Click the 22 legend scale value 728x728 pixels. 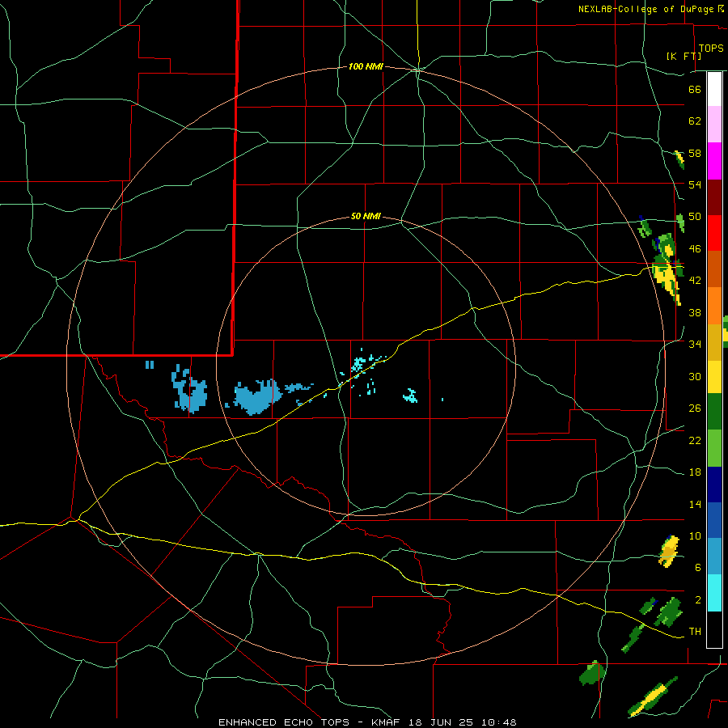click(695, 440)
